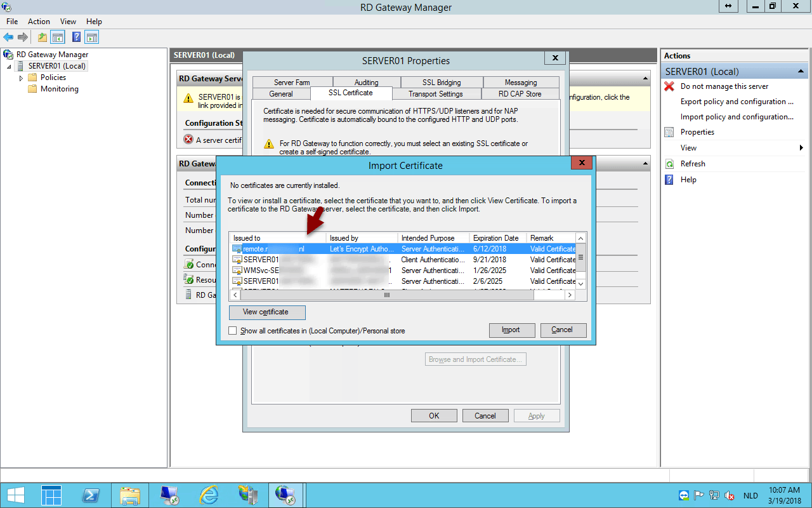Switch to the SSL Bridging tab
Viewport: 812px width, 508px height.
pyautogui.click(x=442, y=83)
